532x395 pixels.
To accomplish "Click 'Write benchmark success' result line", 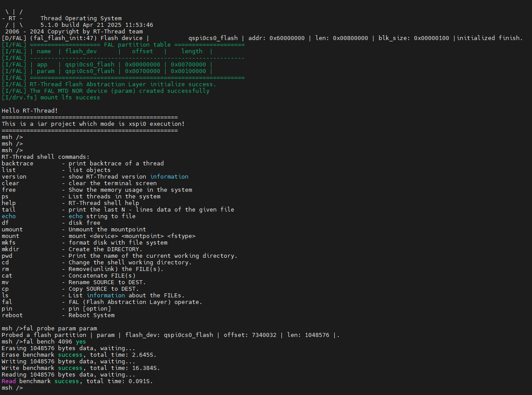I will point(81,368).
